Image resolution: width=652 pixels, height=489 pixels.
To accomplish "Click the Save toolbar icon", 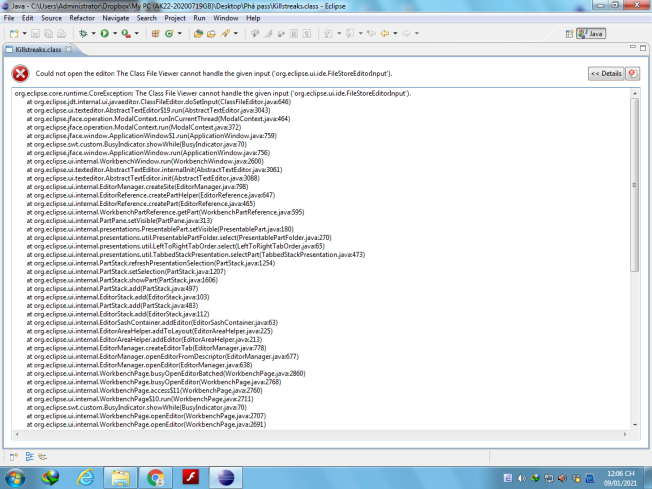I will (x=35, y=34).
